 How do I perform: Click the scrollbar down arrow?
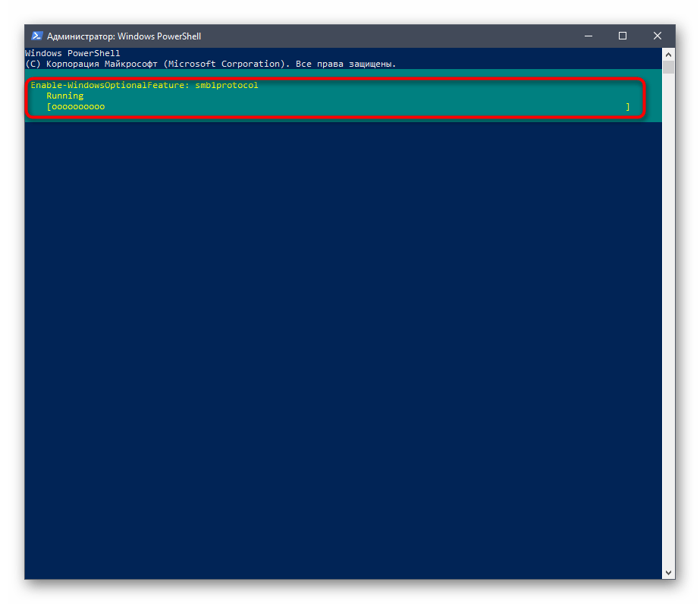(668, 573)
